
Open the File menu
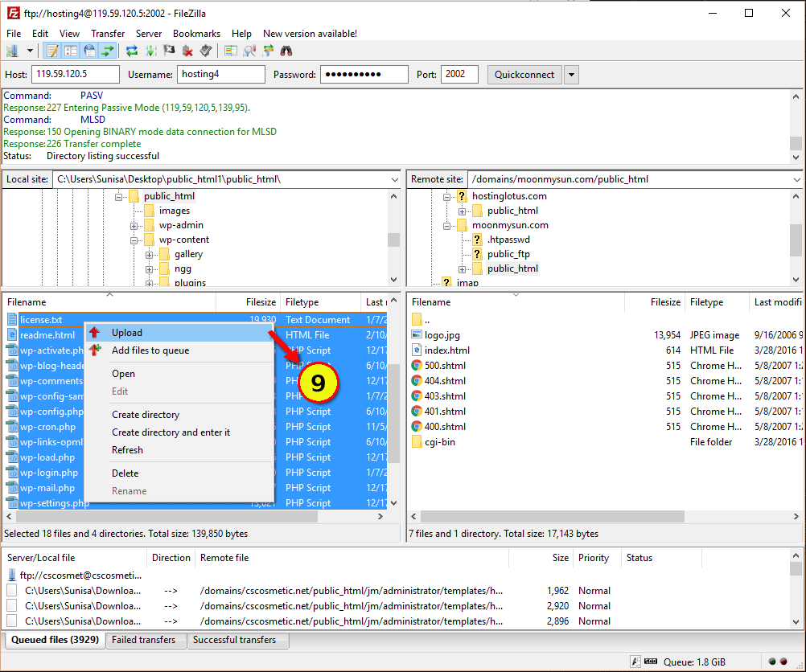tap(14, 34)
